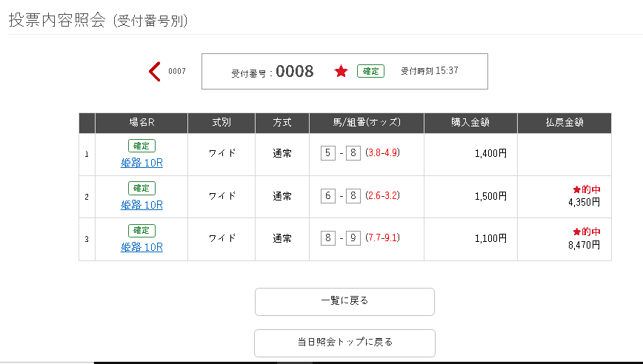The width and height of the screenshot is (643, 364).
Task: Click horse number box 5 in row 1
Action: pyautogui.click(x=328, y=153)
